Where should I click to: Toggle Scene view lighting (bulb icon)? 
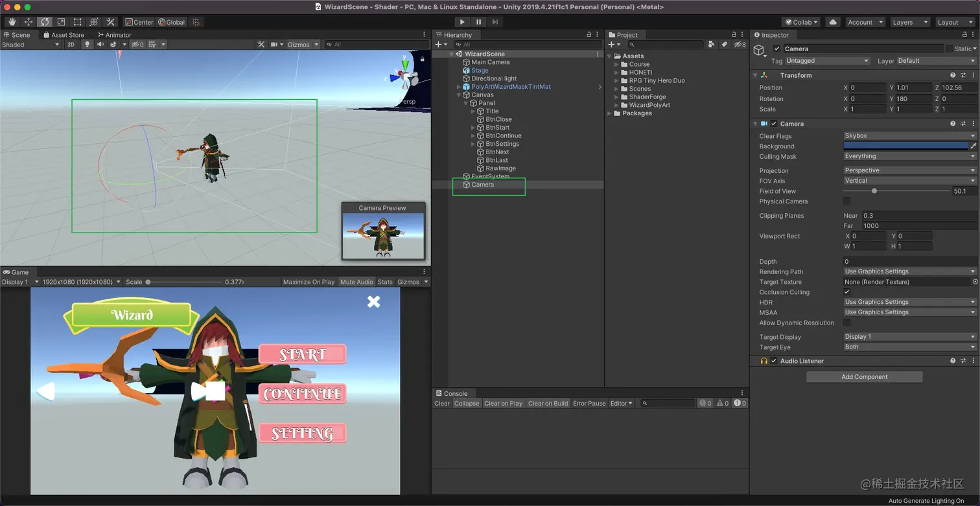coord(87,45)
